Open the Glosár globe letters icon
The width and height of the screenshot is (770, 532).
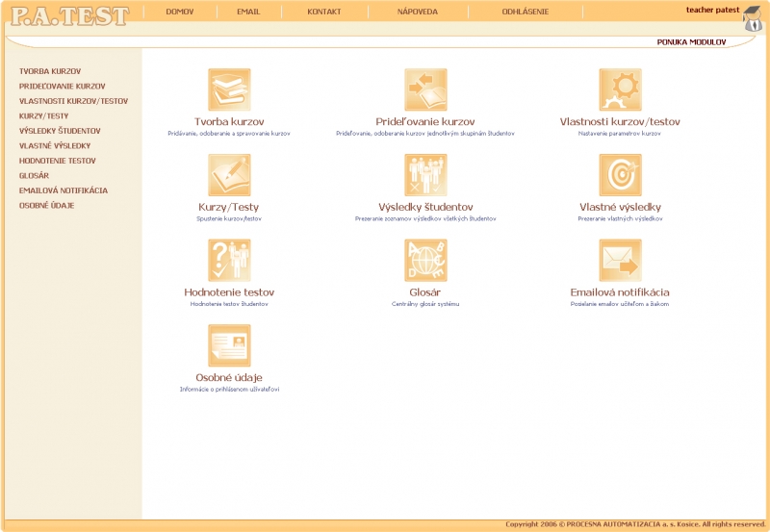pos(425,260)
